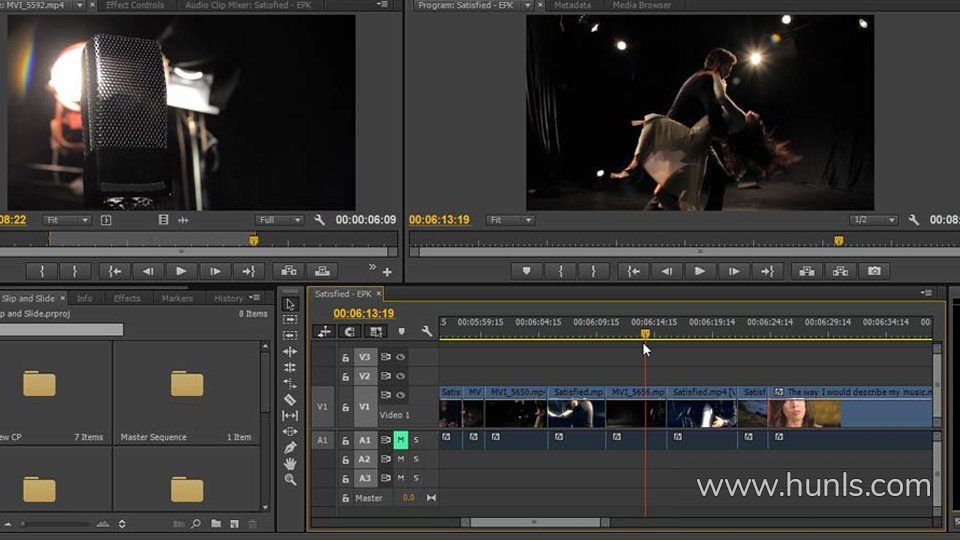This screenshot has height=540, width=960.
Task: Mute track A2
Action: [400, 459]
